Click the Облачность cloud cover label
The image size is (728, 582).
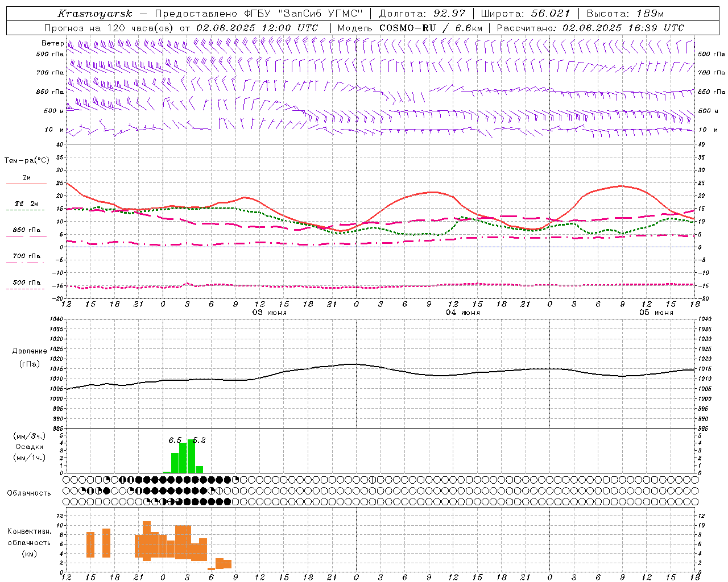pos(29,493)
